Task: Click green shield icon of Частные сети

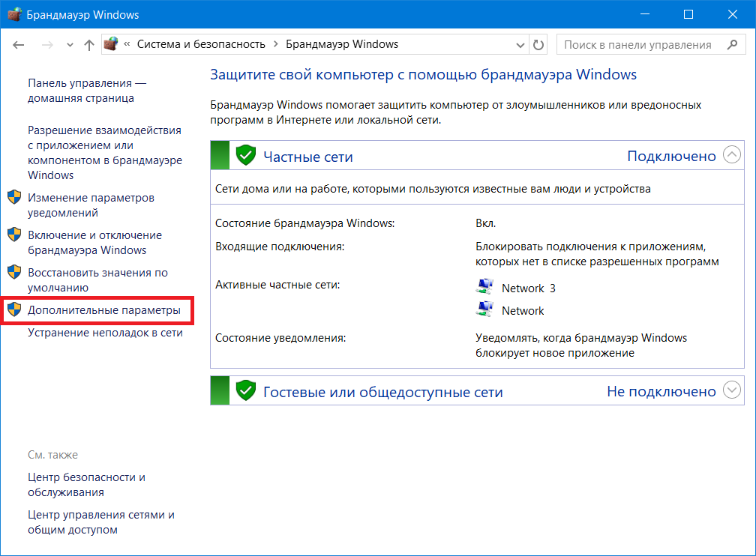Action: pos(246,155)
